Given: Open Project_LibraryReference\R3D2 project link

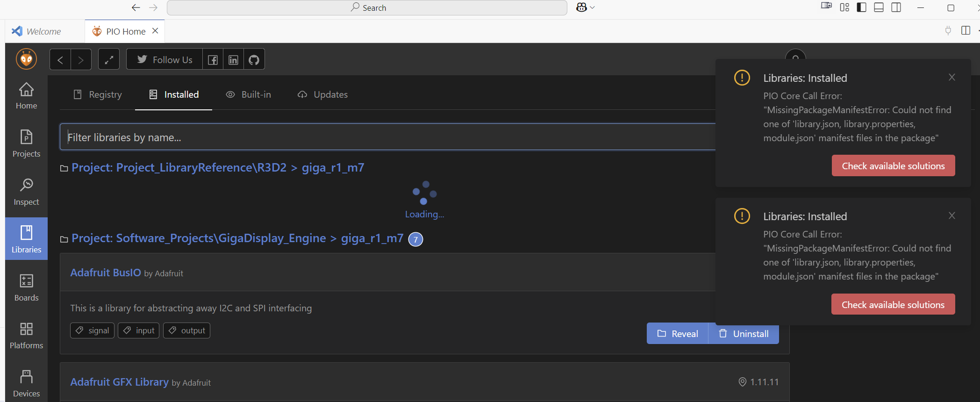Looking at the screenshot, I should [218, 167].
